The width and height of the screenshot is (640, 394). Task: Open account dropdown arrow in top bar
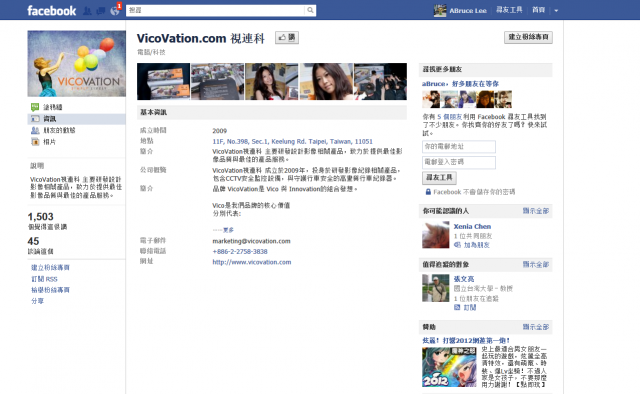[556, 11]
